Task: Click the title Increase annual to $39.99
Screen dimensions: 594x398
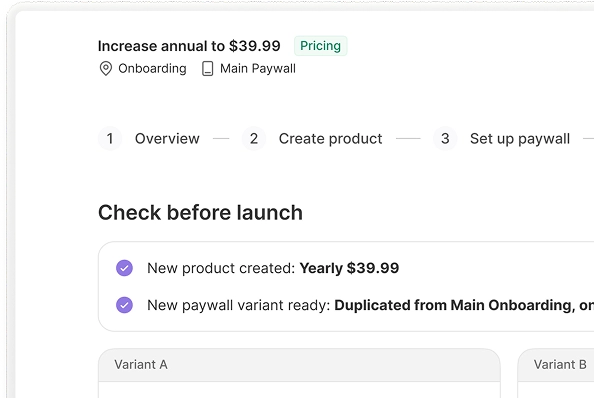Action: (189, 46)
